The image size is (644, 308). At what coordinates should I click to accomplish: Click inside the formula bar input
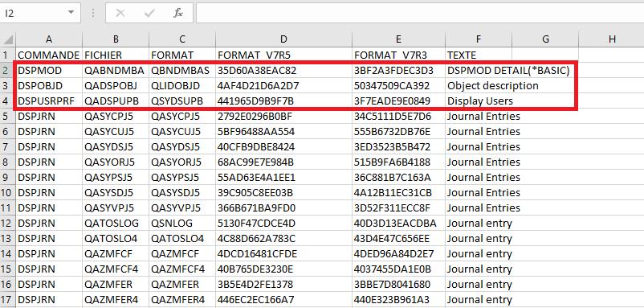click(420, 13)
